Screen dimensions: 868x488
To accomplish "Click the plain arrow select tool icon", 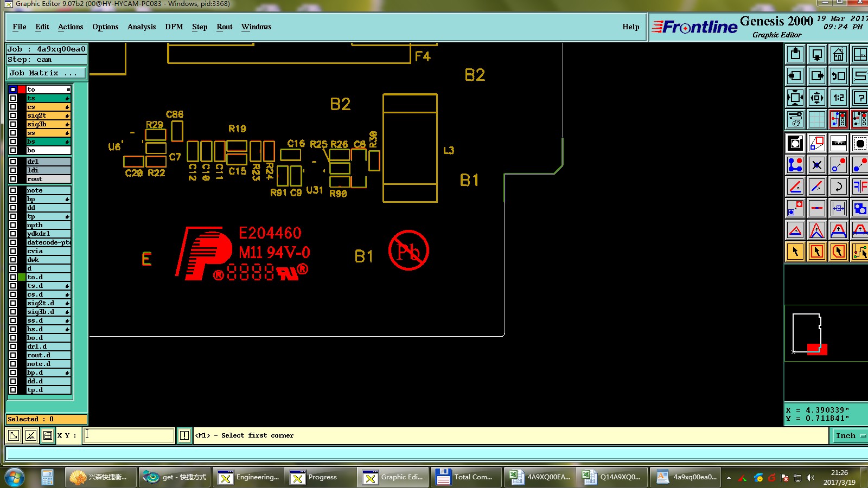I will click(x=795, y=252).
